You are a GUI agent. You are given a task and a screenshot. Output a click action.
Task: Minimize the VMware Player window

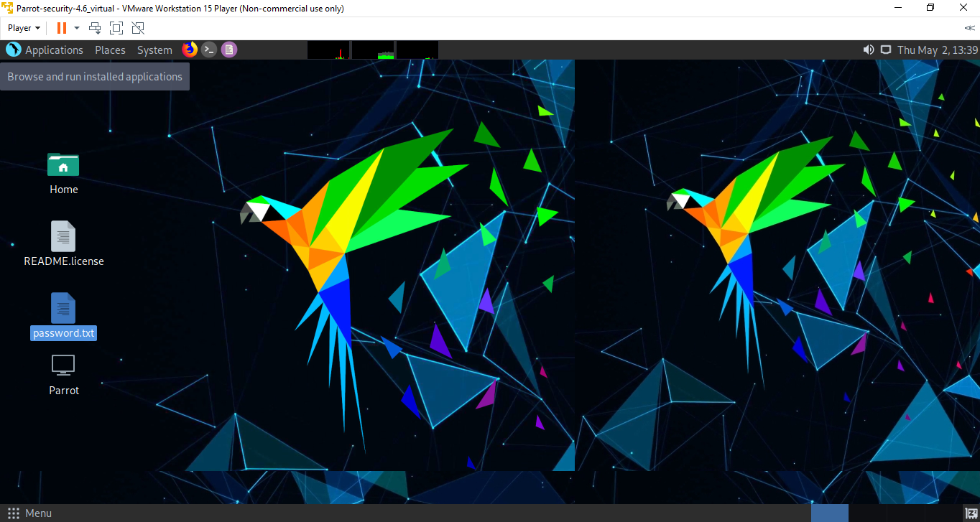pyautogui.click(x=898, y=8)
